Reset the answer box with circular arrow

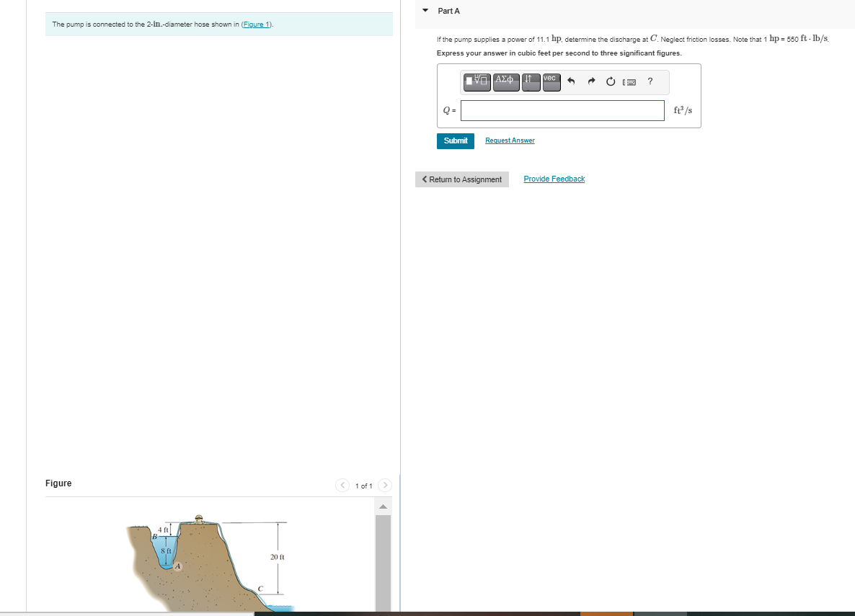pyautogui.click(x=611, y=81)
